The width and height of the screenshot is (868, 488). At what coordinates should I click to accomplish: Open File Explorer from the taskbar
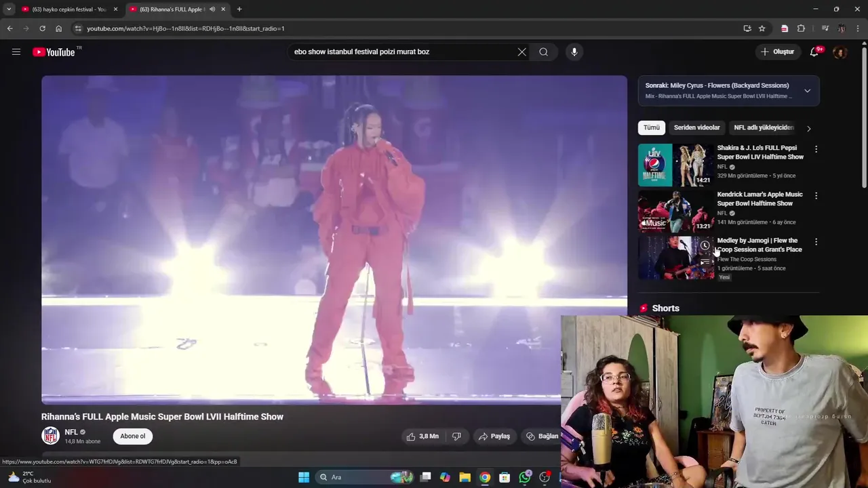(465, 477)
